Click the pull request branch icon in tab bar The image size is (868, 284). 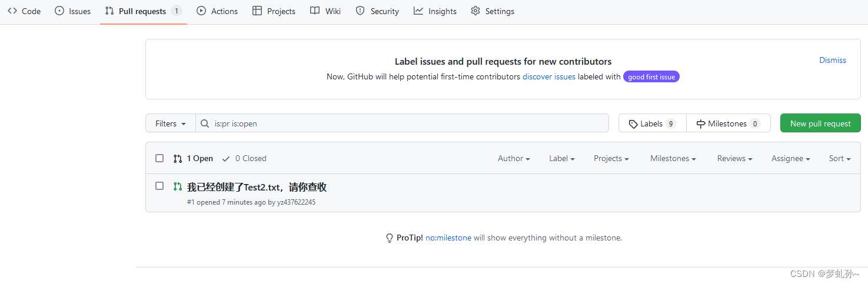tap(109, 11)
